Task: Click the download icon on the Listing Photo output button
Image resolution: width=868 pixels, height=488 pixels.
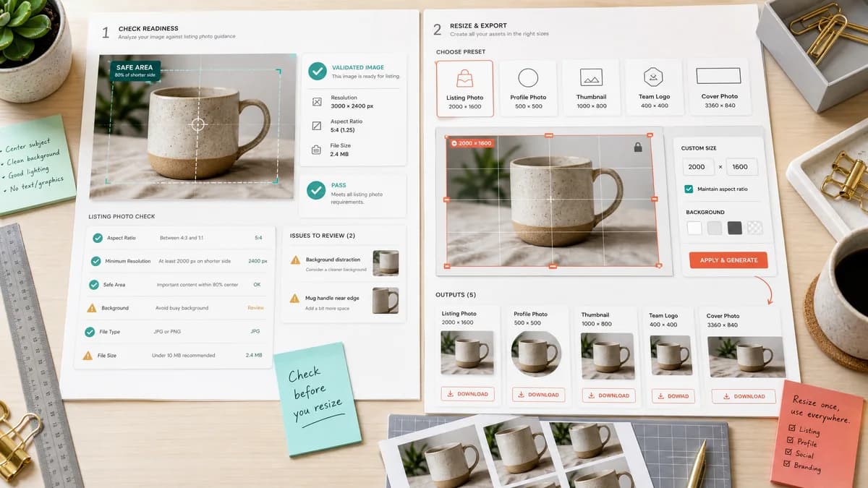Action: 451,394
